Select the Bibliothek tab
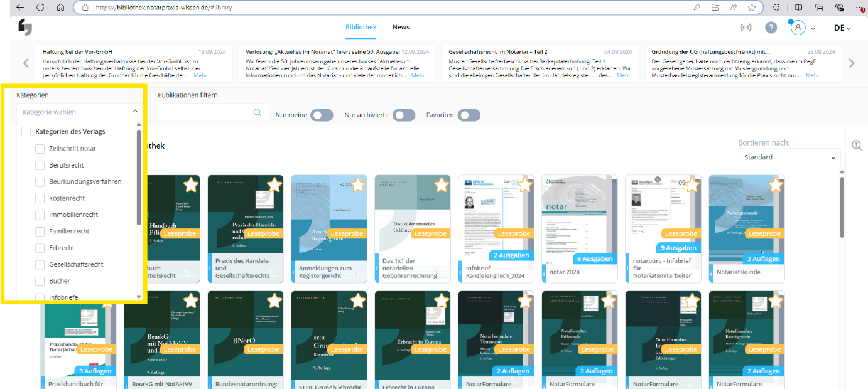The image size is (868, 389). pyautogui.click(x=361, y=28)
